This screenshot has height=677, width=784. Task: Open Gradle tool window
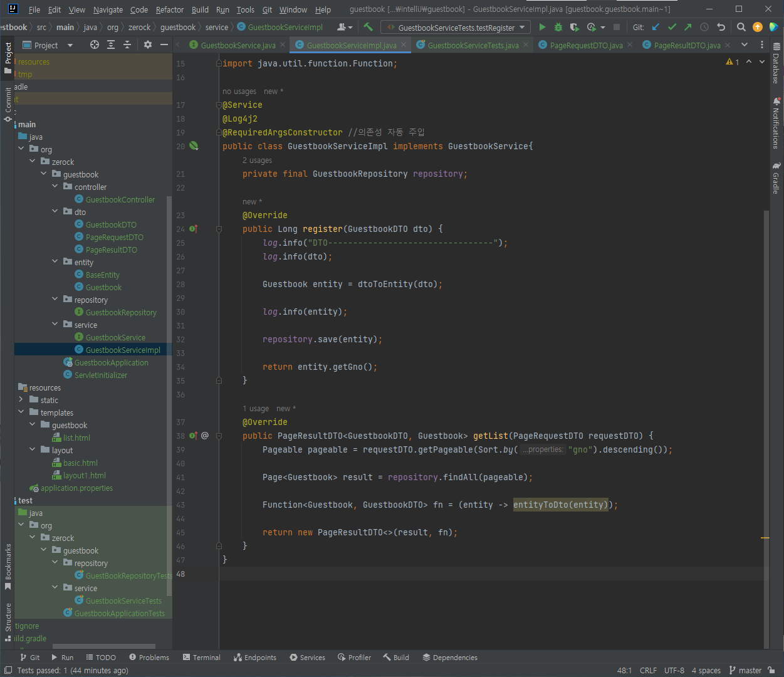click(x=776, y=179)
